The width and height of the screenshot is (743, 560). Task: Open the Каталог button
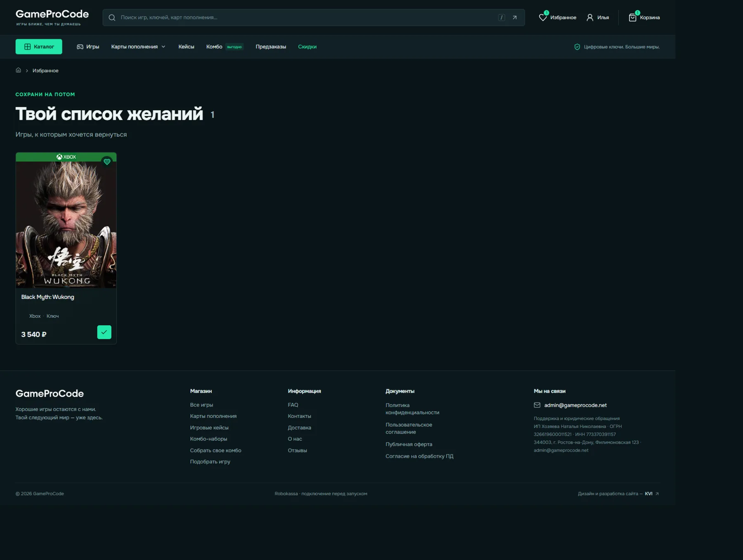tap(39, 47)
